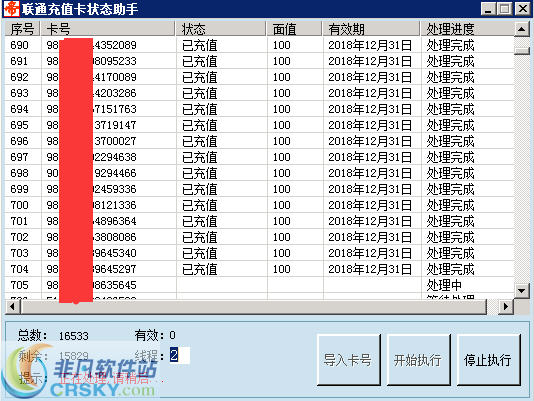Select row with 序号 692
The width and height of the screenshot is (534, 401).
(259, 77)
